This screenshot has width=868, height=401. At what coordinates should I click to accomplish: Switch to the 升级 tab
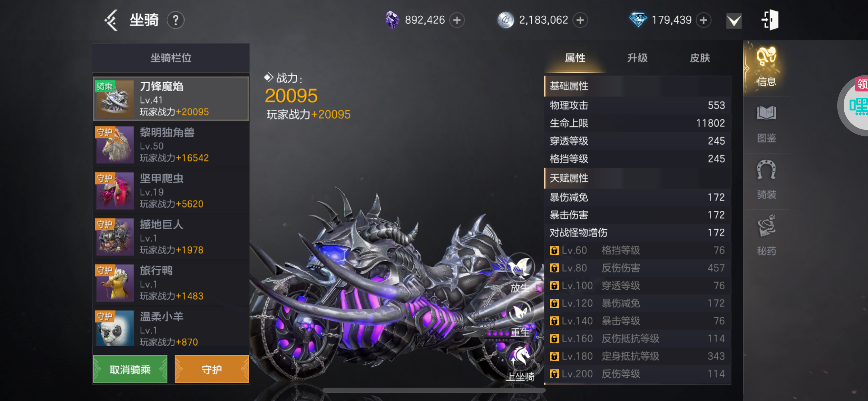pyautogui.click(x=637, y=58)
